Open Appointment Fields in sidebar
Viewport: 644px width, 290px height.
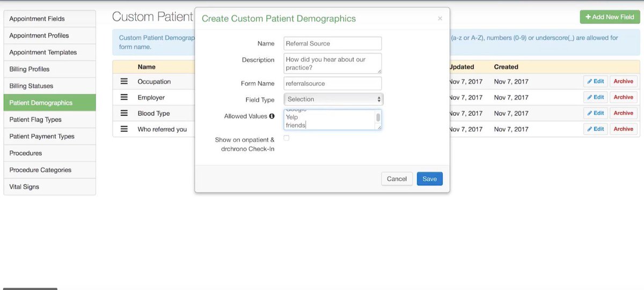pyautogui.click(x=50, y=19)
